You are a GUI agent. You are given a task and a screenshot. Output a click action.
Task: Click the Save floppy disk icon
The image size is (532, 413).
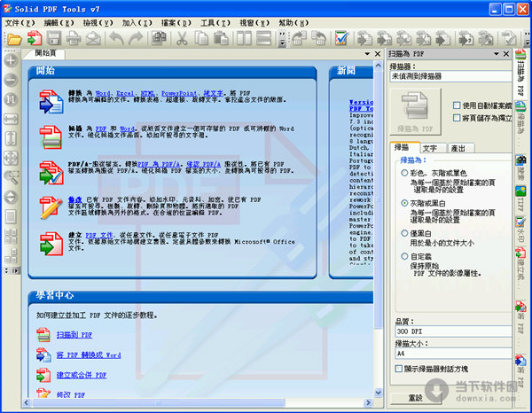53,38
